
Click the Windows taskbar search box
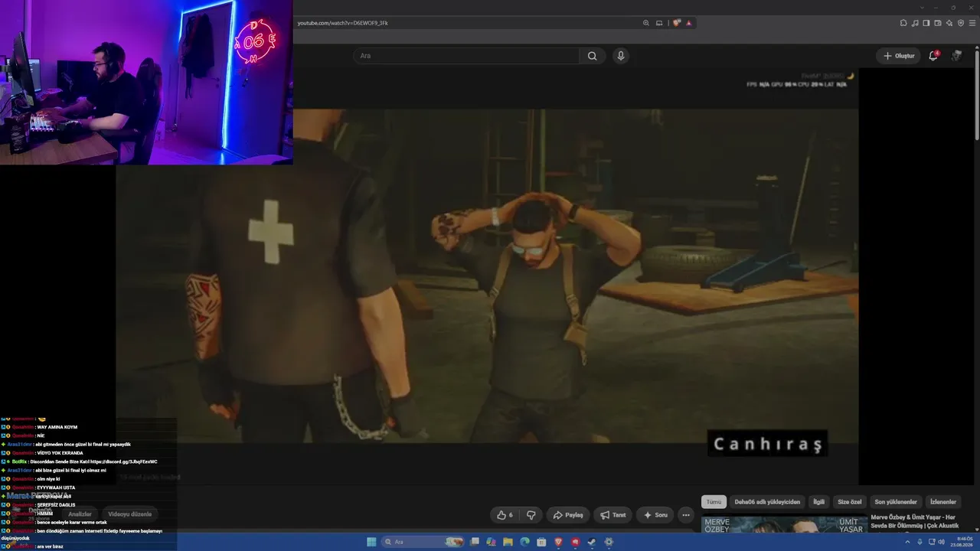pyautogui.click(x=423, y=542)
